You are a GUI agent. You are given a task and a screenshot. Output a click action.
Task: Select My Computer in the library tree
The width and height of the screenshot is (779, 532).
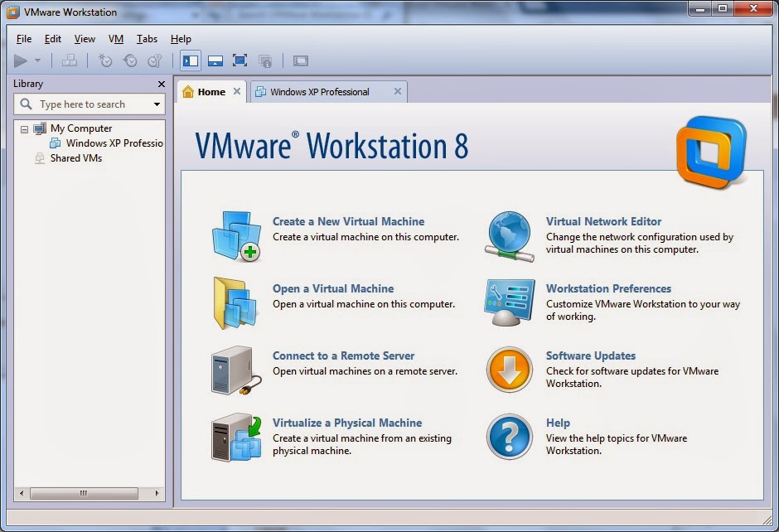click(81, 128)
